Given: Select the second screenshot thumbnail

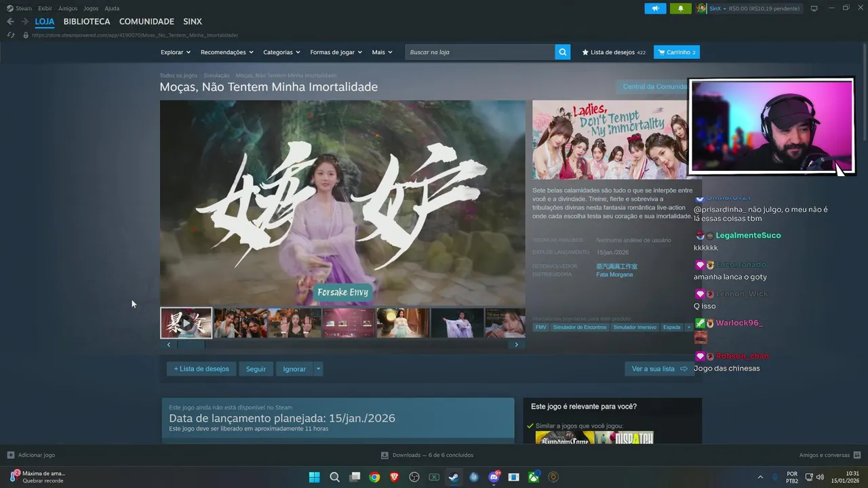Looking at the screenshot, I should pos(240,323).
